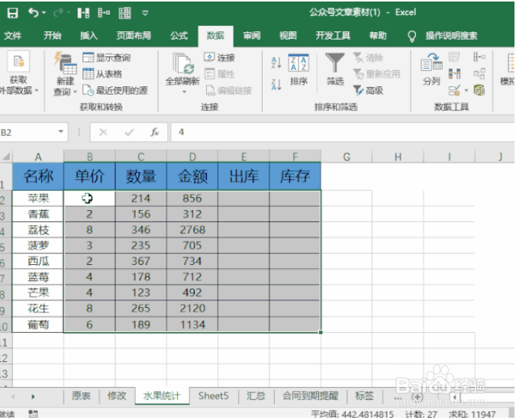Switch to the 开始 ribbon tab
The width and height of the screenshot is (516, 420).
click(x=53, y=36)
